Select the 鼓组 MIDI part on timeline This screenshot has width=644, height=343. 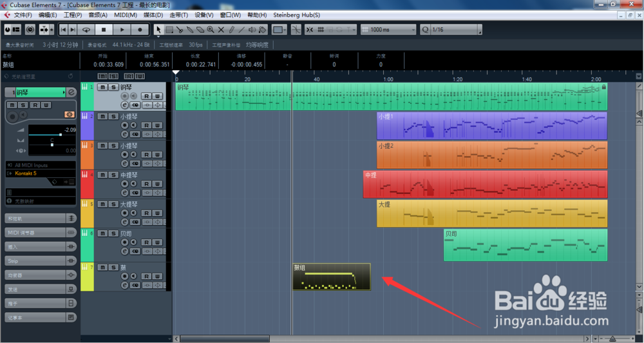click(332, 277)
